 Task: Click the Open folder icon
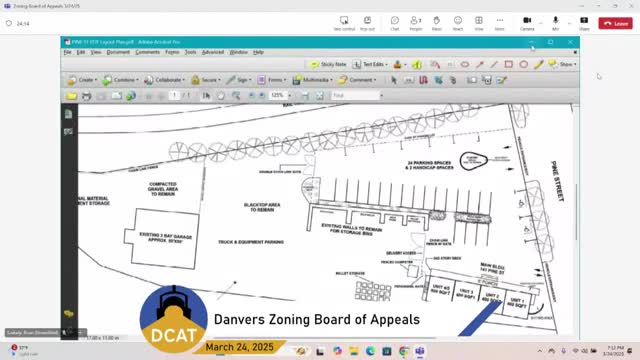[x=72, y=96]
